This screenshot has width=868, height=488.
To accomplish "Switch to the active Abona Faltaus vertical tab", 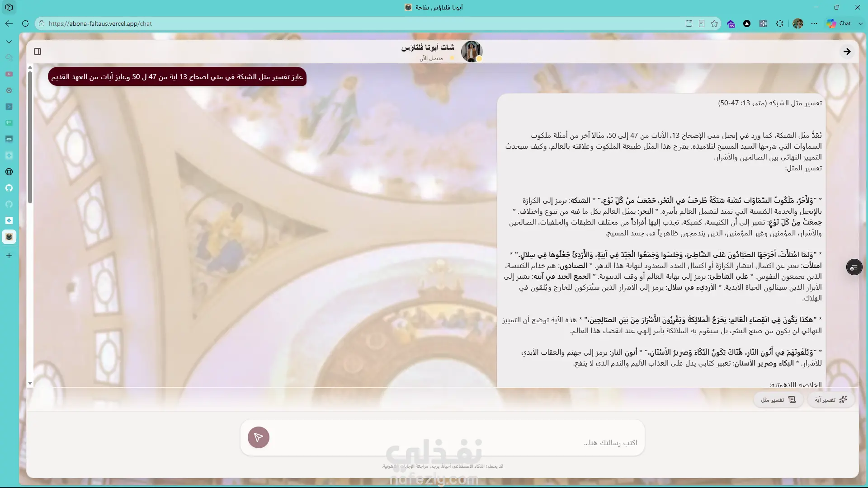I will coord(9,237).
